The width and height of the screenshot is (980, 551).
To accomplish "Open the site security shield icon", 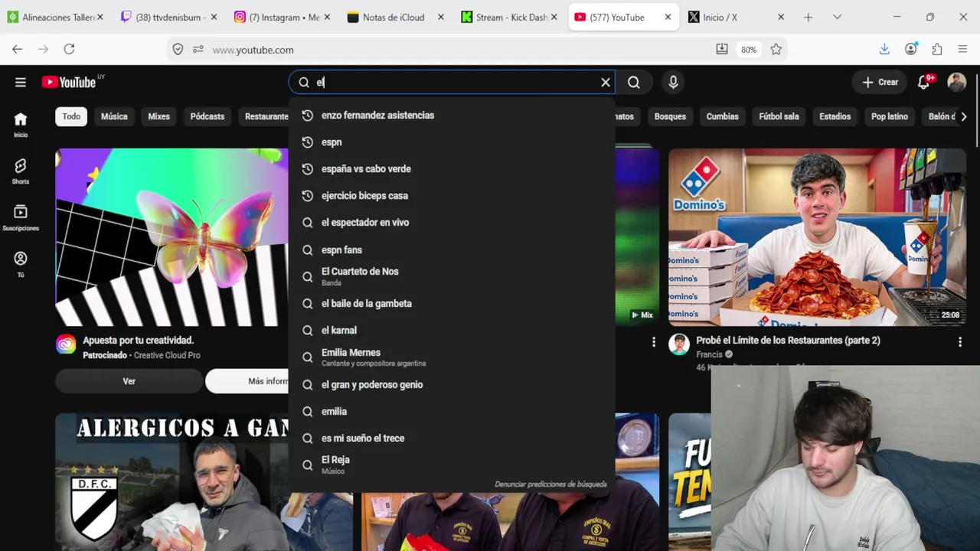I will click(x=178, y=50).
